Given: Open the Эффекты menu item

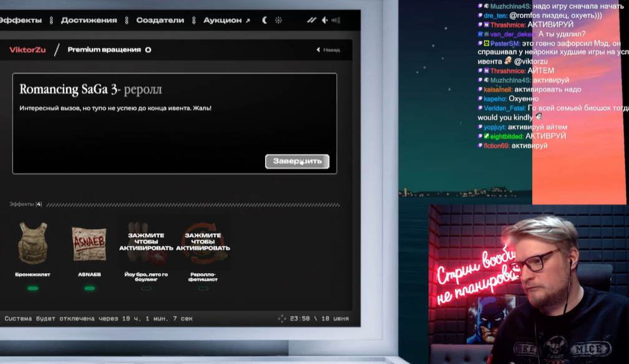Looking at the screenshot, I should (x=21, y=20).
